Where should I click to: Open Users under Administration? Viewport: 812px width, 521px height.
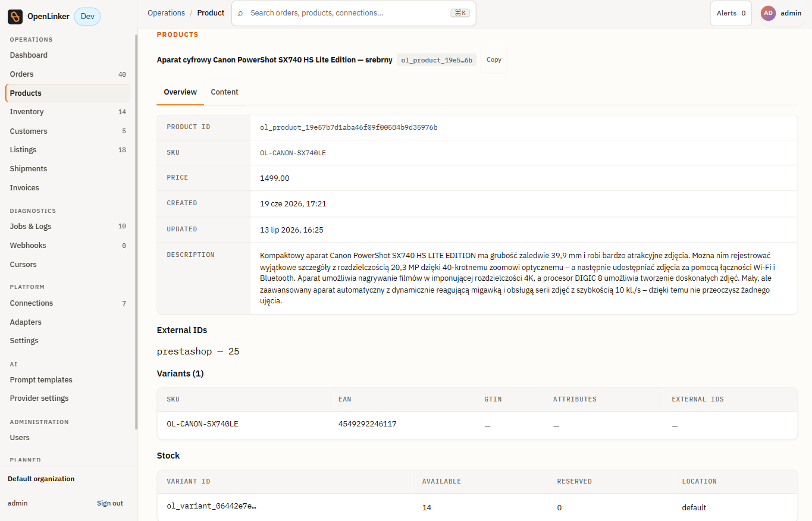[68, 438]
